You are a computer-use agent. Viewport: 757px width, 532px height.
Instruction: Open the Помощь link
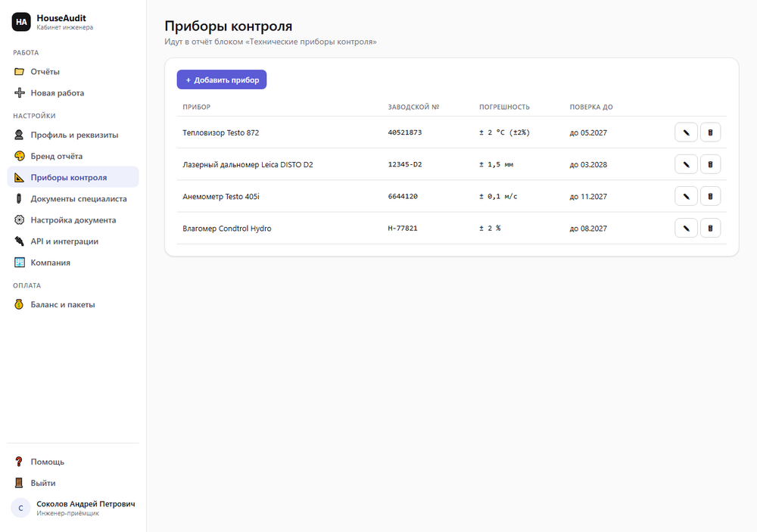(73, 462)
